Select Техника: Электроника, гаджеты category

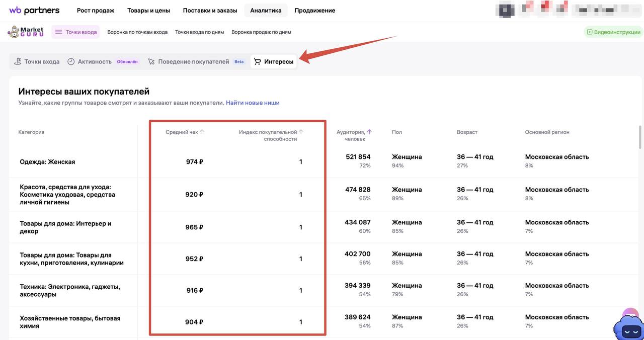(x=69, y=291)
